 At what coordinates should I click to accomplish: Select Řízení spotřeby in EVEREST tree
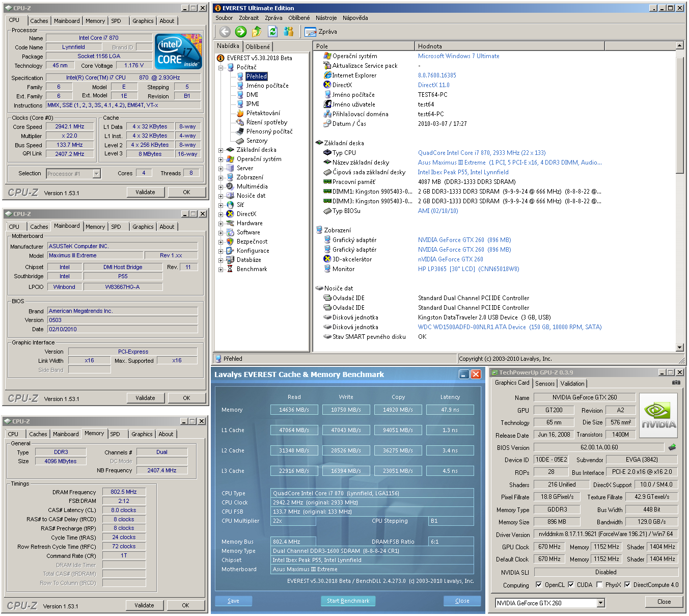pyautogui.click(x=267, y=122)
